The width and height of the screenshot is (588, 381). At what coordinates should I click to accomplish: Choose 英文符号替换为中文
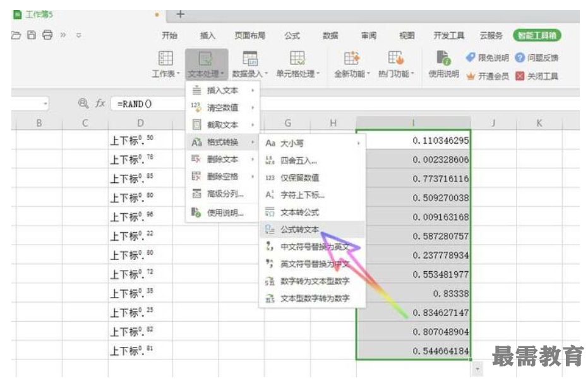[x=313, y=264]
